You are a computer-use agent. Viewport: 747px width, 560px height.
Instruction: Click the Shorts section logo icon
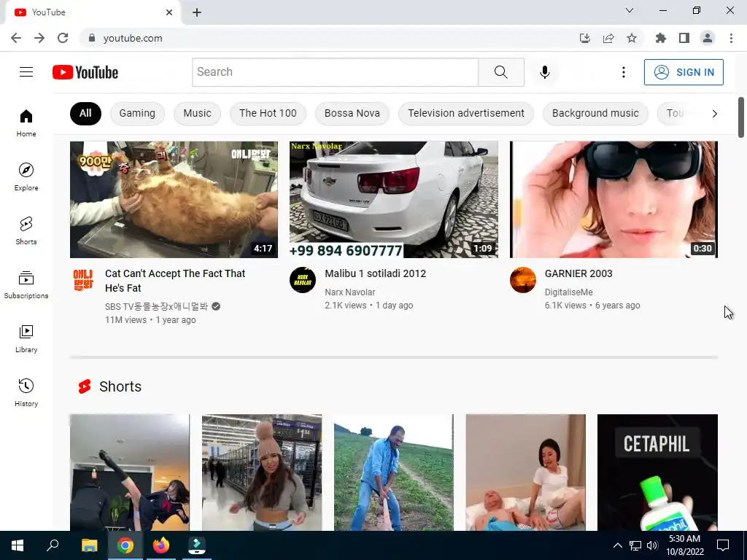click(85, 386)
